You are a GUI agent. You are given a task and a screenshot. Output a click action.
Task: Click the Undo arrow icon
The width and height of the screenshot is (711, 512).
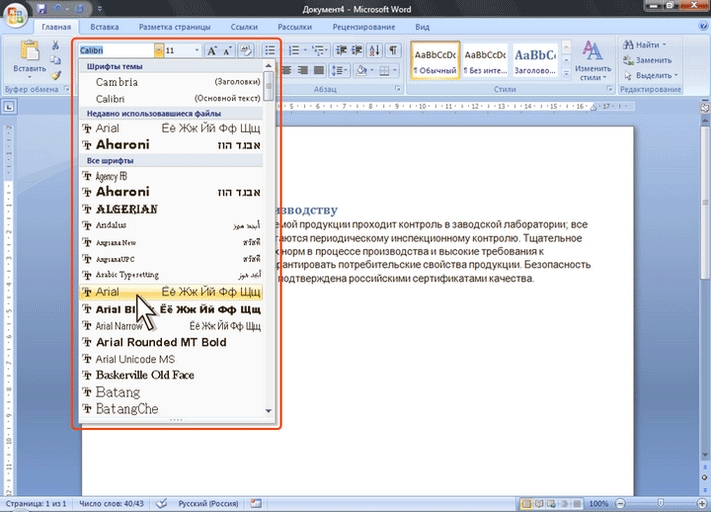click(x=58, y=9)
